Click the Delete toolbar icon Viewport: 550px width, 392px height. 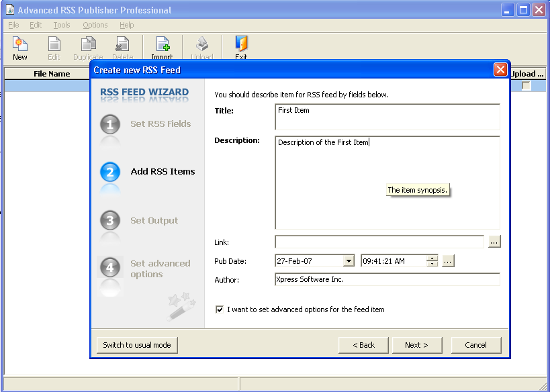122,44
